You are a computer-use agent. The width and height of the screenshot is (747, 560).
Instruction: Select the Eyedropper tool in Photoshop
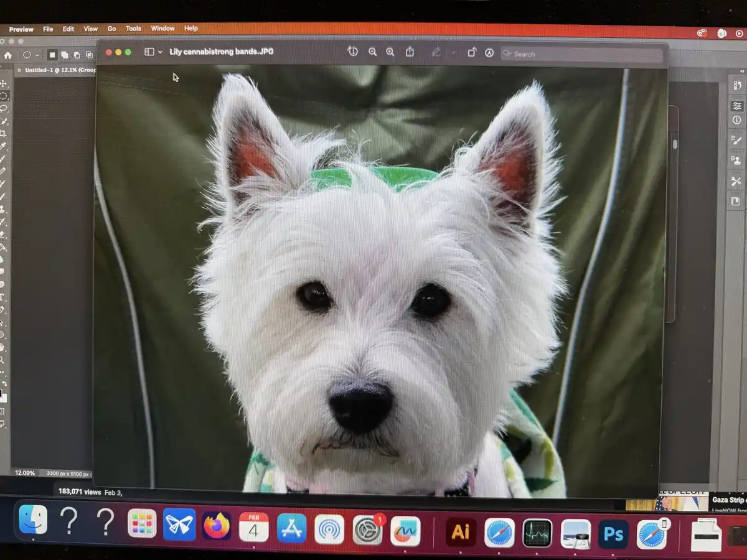click(x=4, y=146)
